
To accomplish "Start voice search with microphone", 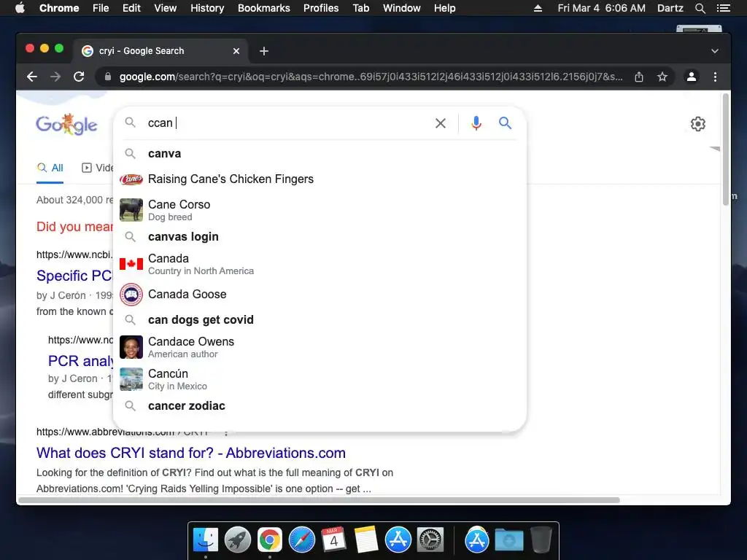I will [476, 122].
